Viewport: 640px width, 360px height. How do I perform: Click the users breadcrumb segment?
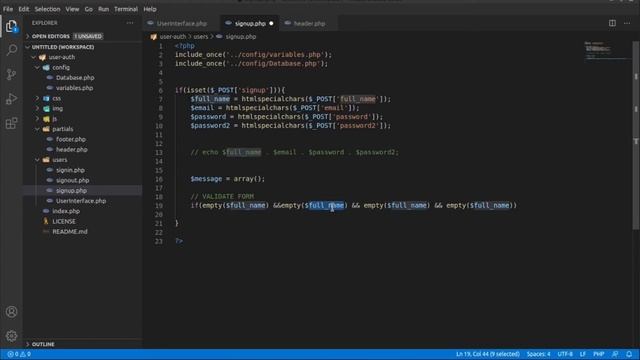200,37
